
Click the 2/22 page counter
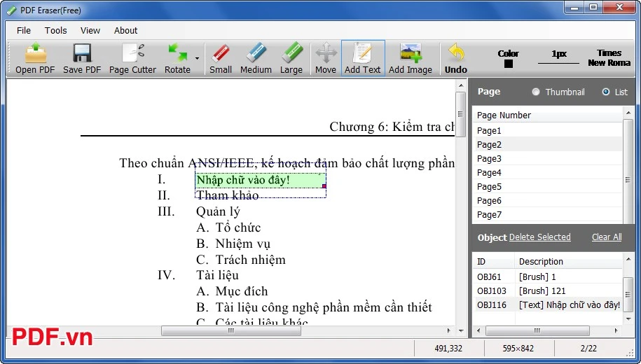pyautogui.click(x=588, y=349)
